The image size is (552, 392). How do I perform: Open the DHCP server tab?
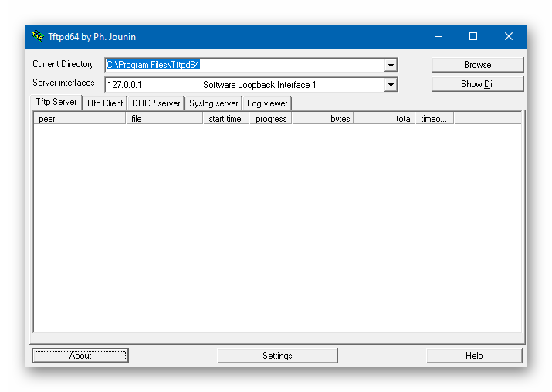[x=156, y=103]
